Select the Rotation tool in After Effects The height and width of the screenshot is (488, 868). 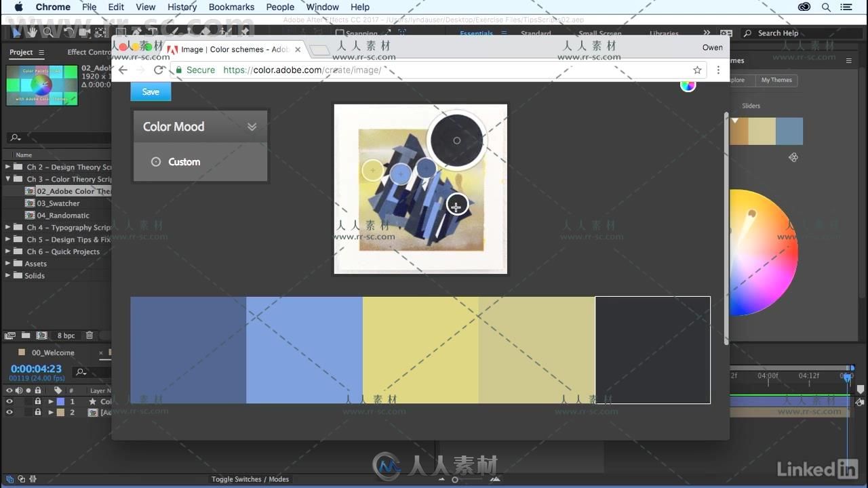click(x=68, y=33)
